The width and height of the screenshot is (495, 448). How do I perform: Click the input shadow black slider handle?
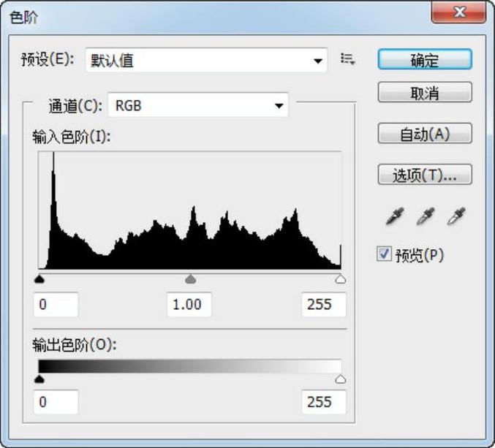coord(39,279)
